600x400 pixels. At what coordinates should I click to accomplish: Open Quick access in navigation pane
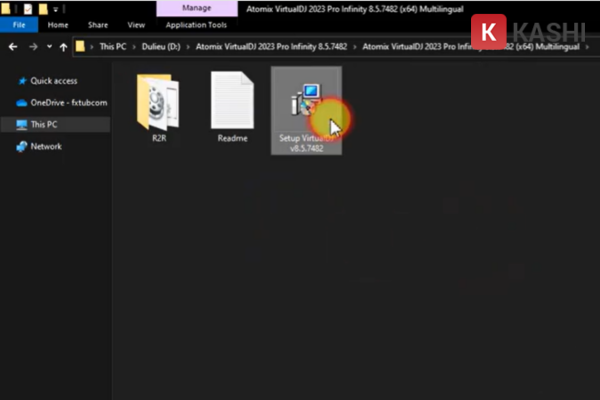click(x=54, y=81)
